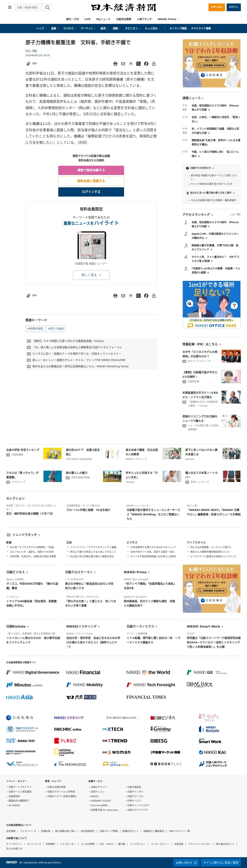Expand the マーケット navigation dropdown

point(88,28)
